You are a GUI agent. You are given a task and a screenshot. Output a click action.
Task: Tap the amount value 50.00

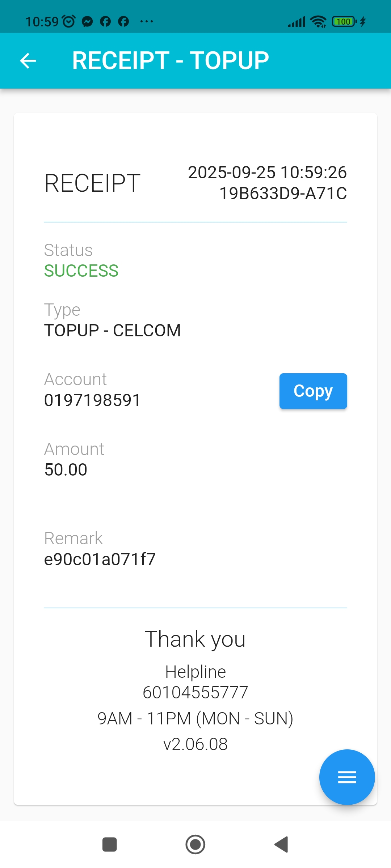66,470
